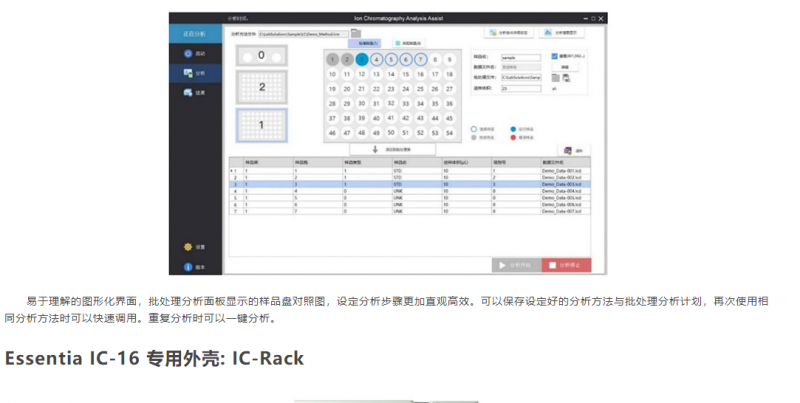Select the teal unknown sample button above the vial grid
This screenshot has height=403, width=800.
coord(408,44)
